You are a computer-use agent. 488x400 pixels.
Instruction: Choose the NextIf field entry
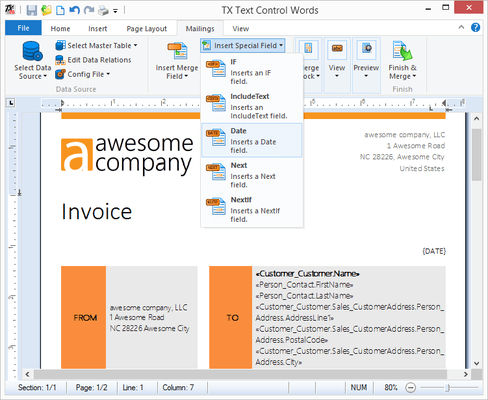[x=252, y=209]
